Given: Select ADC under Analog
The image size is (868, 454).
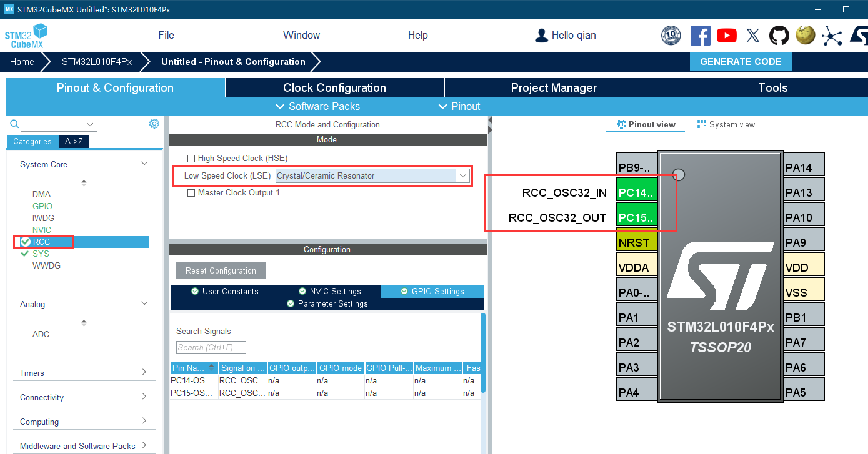Looking at the screenshot, I should click(41, 334).
